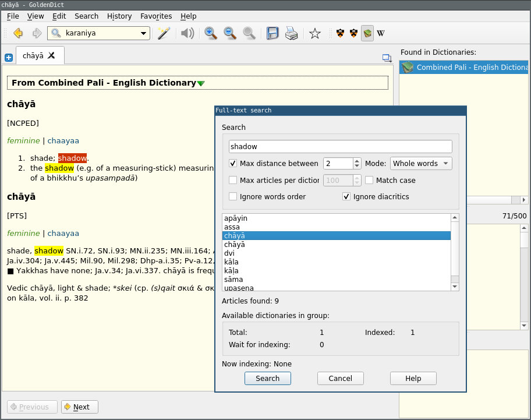531x420 pixels.
Task: Open the Search menu
Action: point(86,16)
